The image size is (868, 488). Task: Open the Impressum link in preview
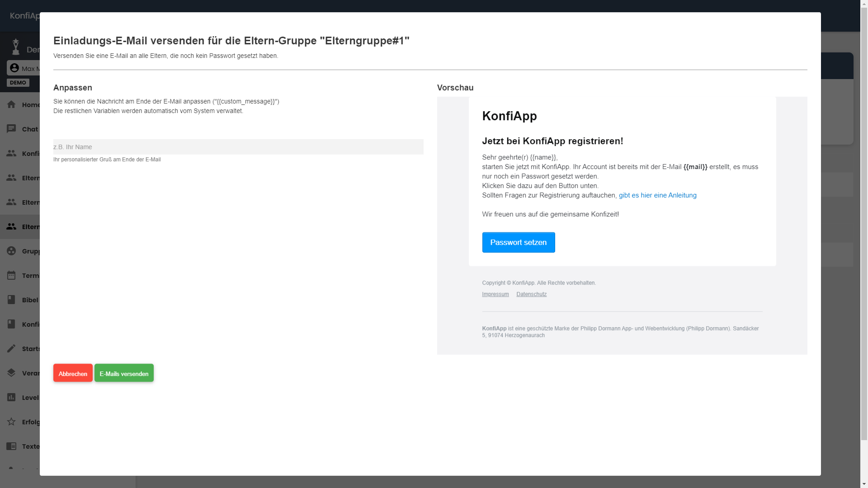pos(495,294)
